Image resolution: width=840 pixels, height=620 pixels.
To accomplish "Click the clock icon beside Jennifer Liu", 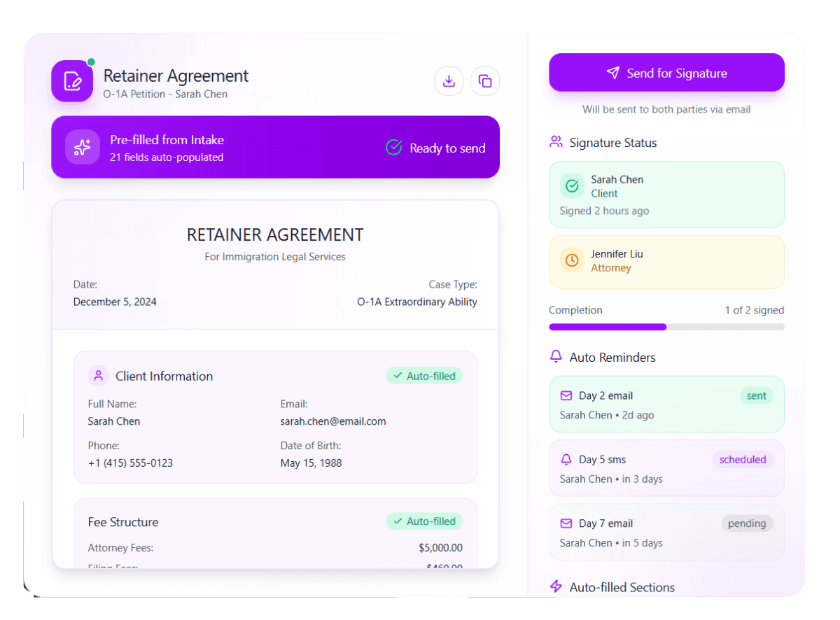I will click(x=572, y=260).
